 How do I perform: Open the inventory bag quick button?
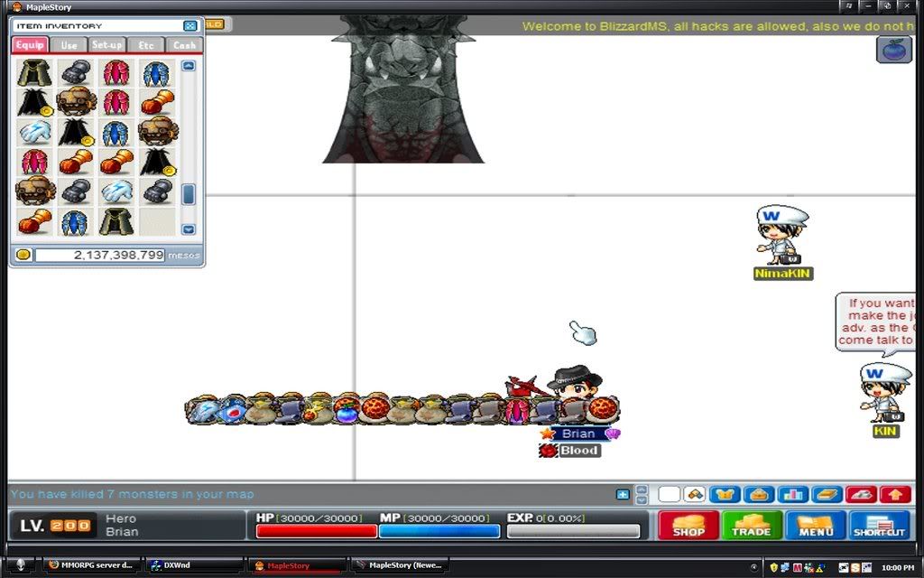coord(759,494)
